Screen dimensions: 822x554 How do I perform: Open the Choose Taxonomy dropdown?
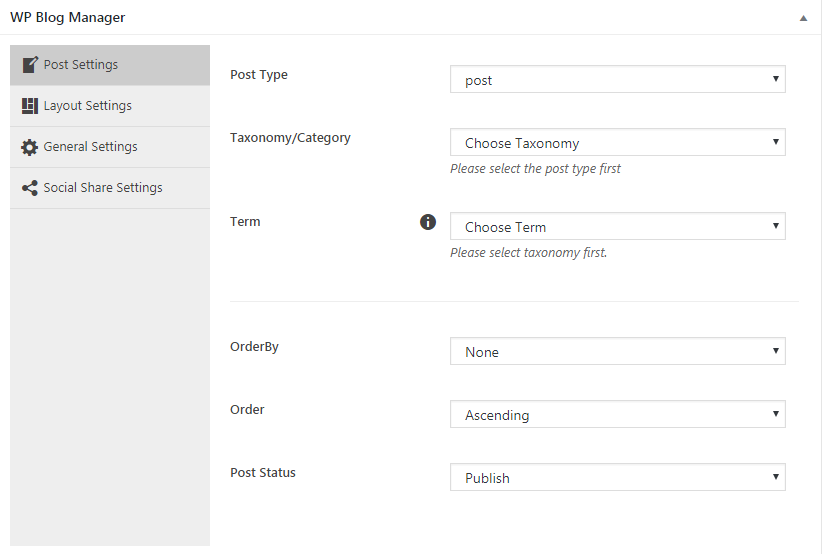click(x=617, y=143)
